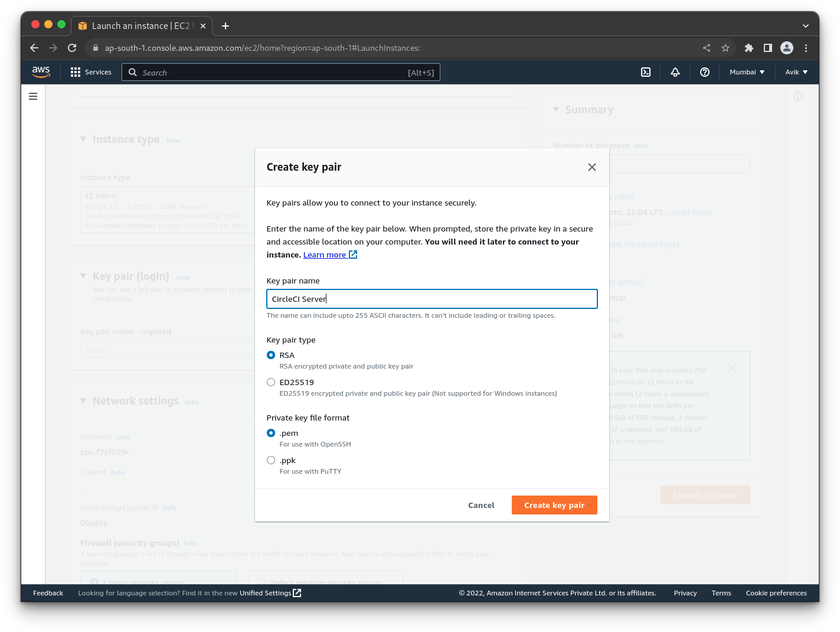840x632 pixels.
Task: Click the AWS logo in the navbar
Action: pyautogui.click(x=41, y=71)
